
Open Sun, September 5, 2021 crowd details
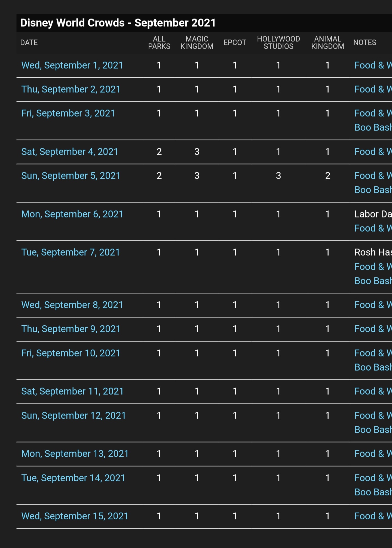click(x=71, y=176)
